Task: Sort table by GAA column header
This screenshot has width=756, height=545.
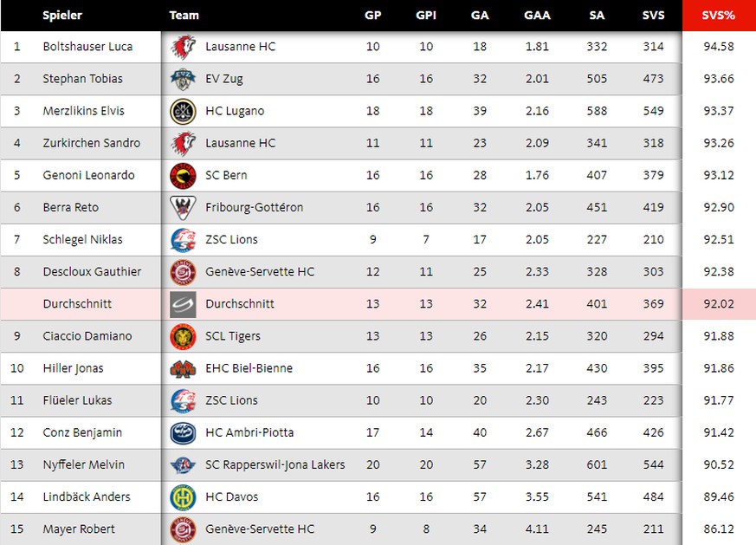Action: click(x=537, y=16)
